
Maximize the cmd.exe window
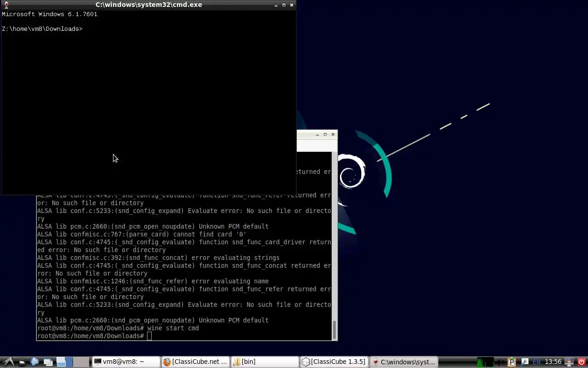(x=284, y=5)
